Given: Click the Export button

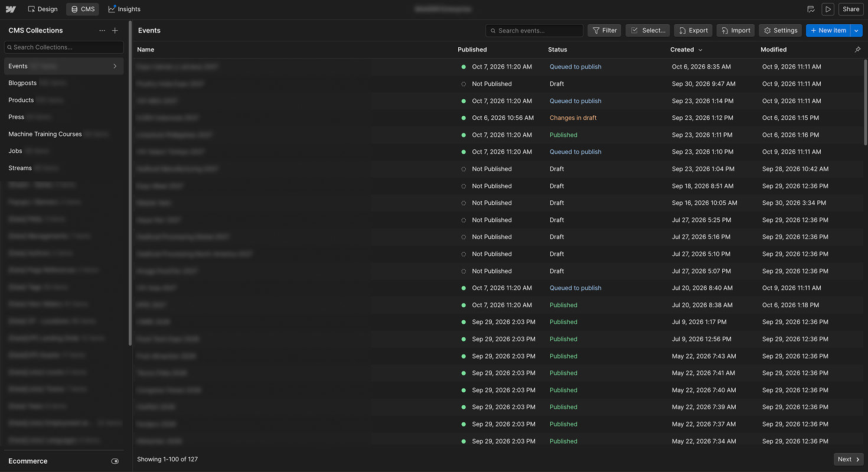Looking at the screenshot, I should (x=693, y=31).
